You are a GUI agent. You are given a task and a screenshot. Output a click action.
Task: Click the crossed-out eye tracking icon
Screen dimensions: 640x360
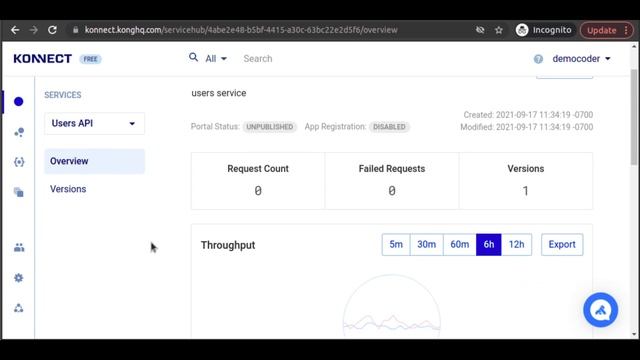click(x=480, y=30)
